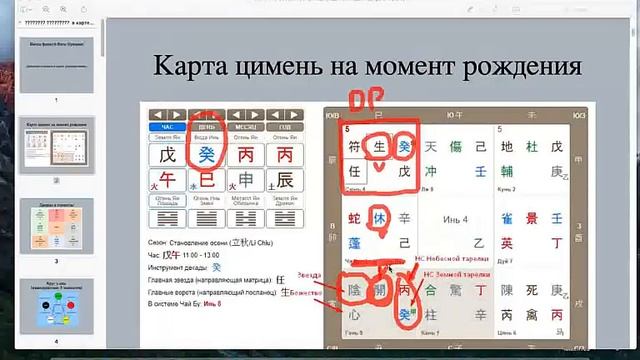The width and height of the screenshot is (640, 360).
Task: Click the 死 gate in bottom right palace
Action: click(531, 290)
